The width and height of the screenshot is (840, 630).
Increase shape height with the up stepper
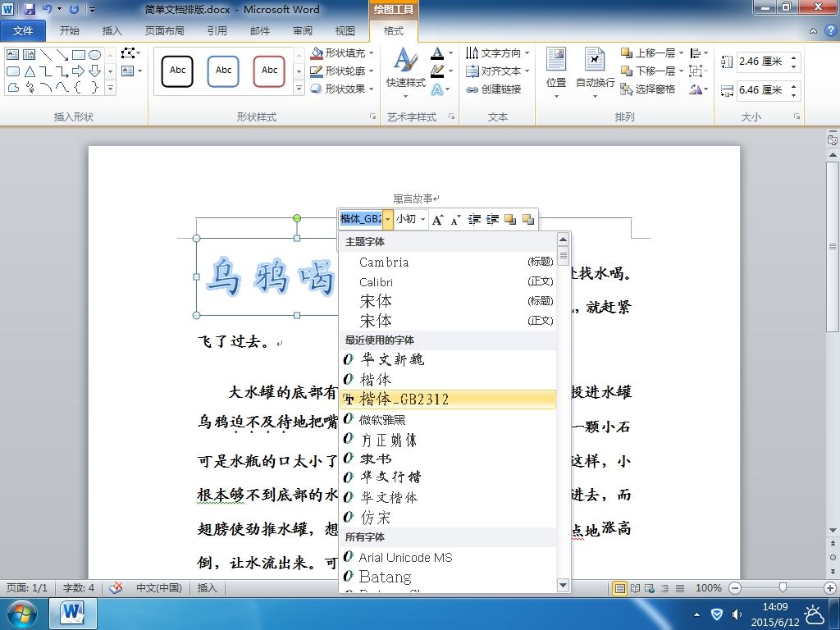794,57
